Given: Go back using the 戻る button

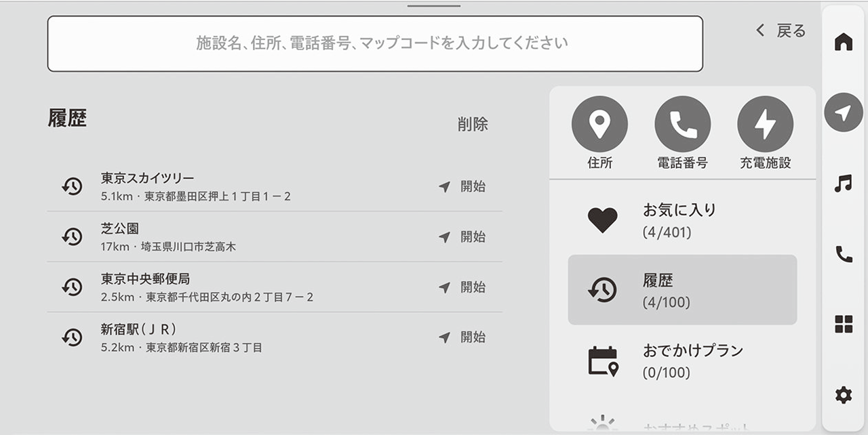Looking at the screenshot, I should coord(781,30).
